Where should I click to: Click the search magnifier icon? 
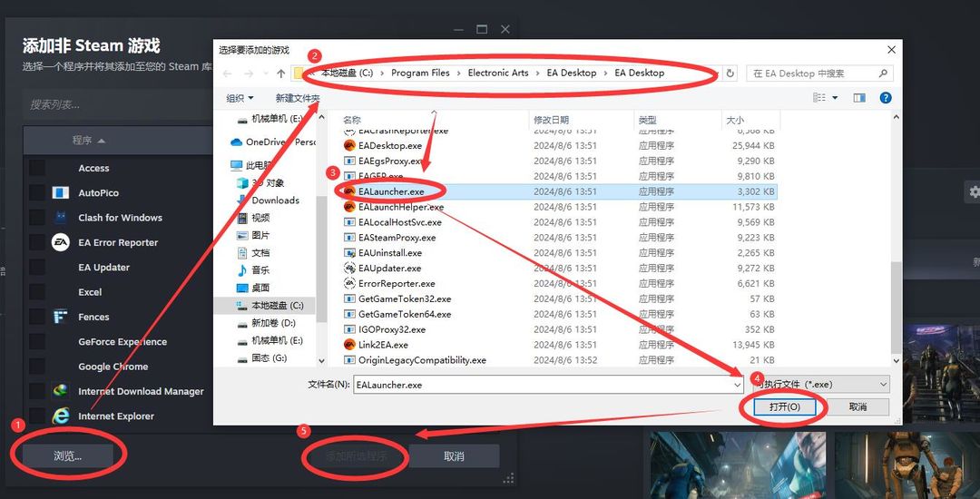pos(883,73)
